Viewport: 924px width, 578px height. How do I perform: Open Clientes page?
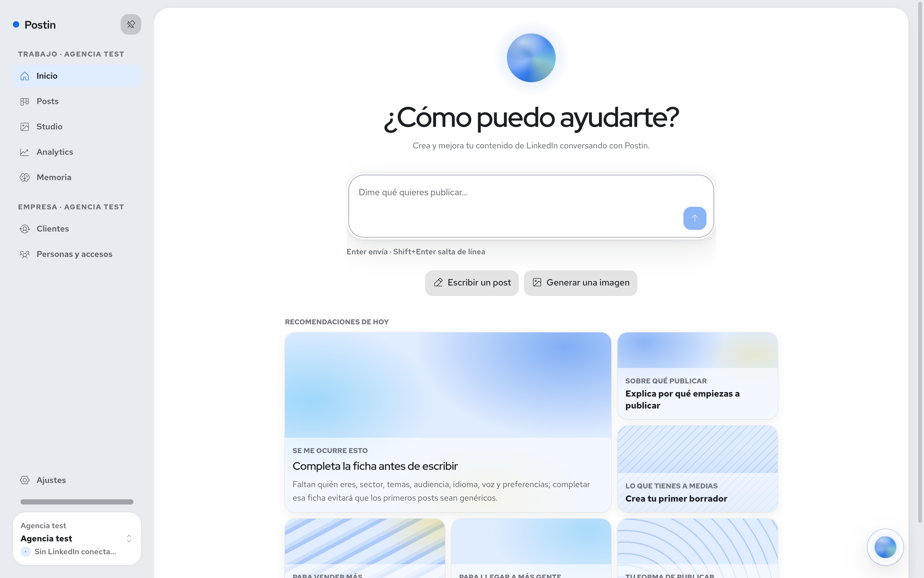click(x=77, y=229)
